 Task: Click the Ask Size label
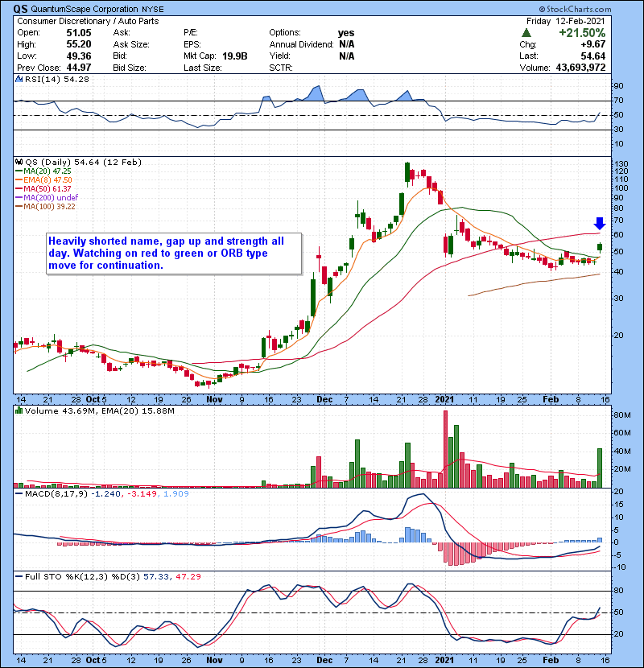click(131, 44)
